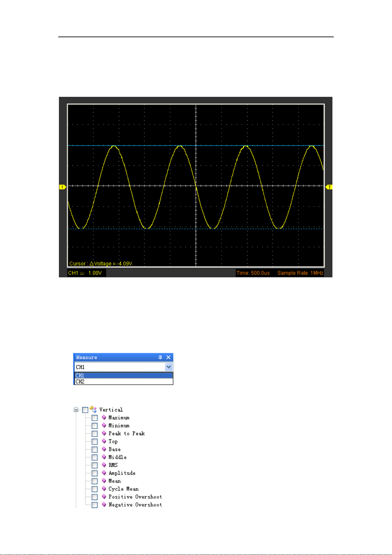The width and height of the screenshot is (392, 555).
Task: Click the Top item diamond icon
Action: click(104, 441)
